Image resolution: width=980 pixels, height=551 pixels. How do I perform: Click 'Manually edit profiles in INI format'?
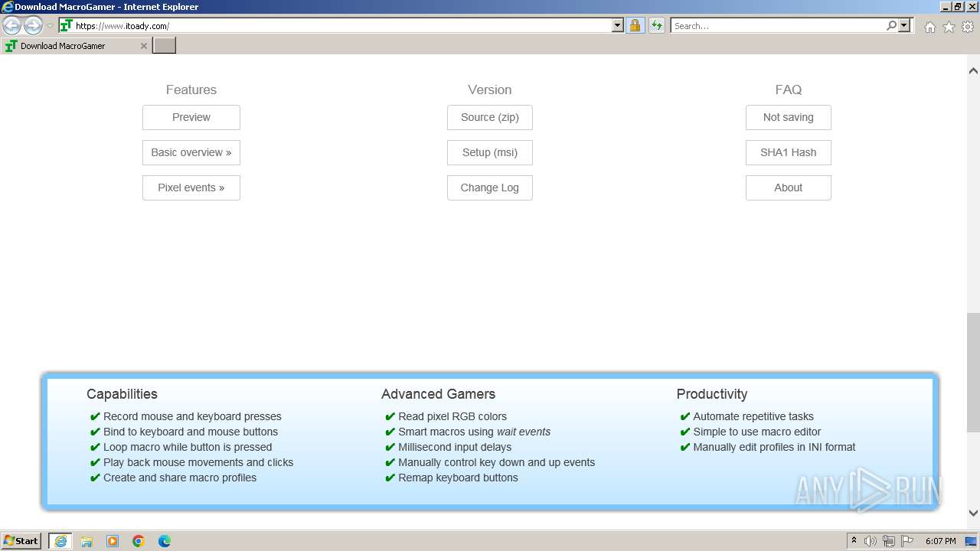pyautogui.click(x=774, y=447)
